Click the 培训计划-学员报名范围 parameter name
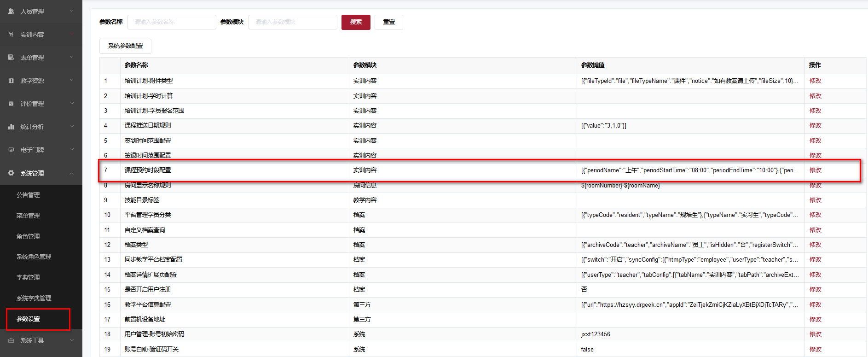Viewport: 868px width, 357px height. click(154, 111)
